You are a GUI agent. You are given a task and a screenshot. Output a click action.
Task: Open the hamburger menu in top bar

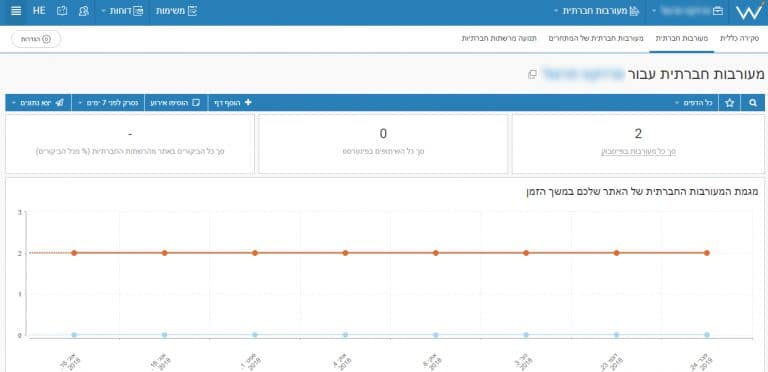pos(16,11)
